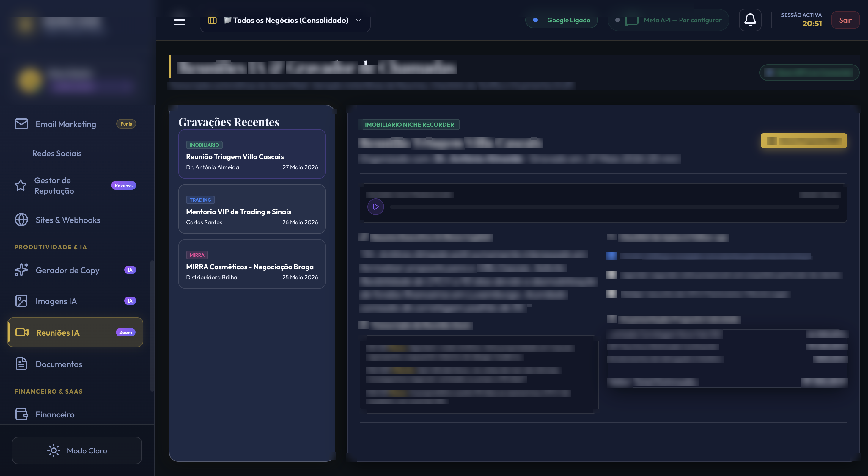The image size is (868, 476).
Task: Click Meta API — Por configurar pill
Action: pos(669,20)
